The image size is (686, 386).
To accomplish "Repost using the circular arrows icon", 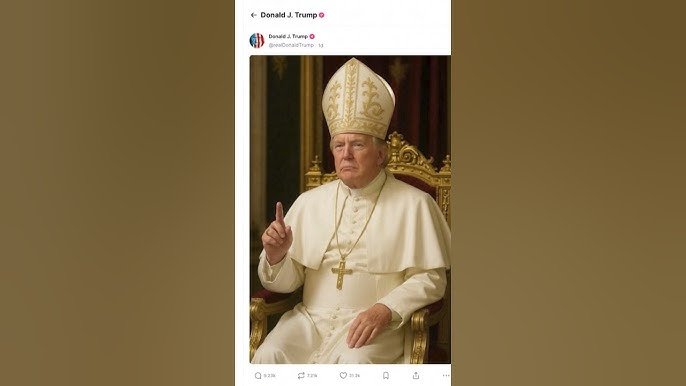I will [x=301, y=375].
